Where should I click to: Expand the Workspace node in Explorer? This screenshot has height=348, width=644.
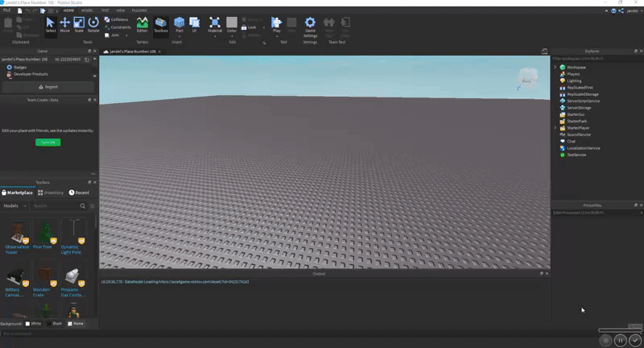(x=555, y=68)
